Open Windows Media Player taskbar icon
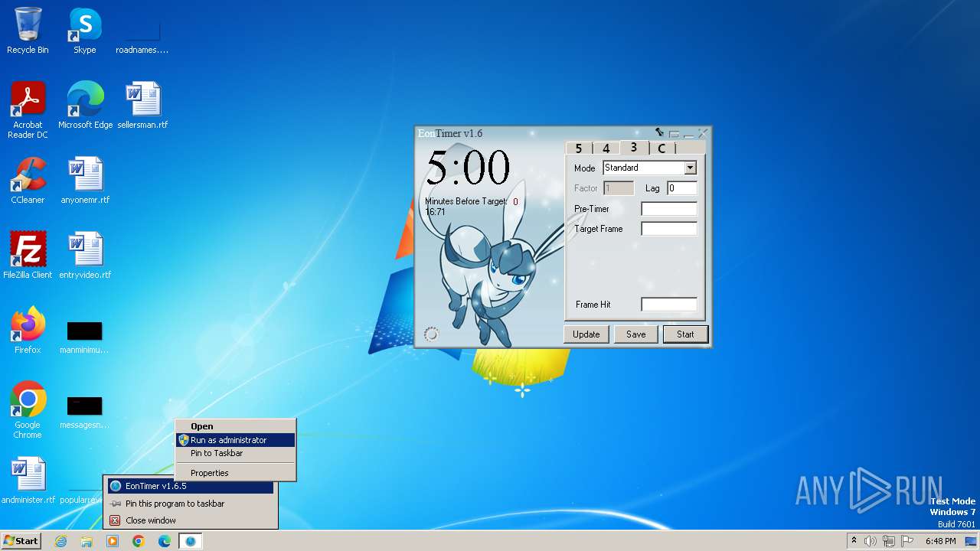 point(113,541)
